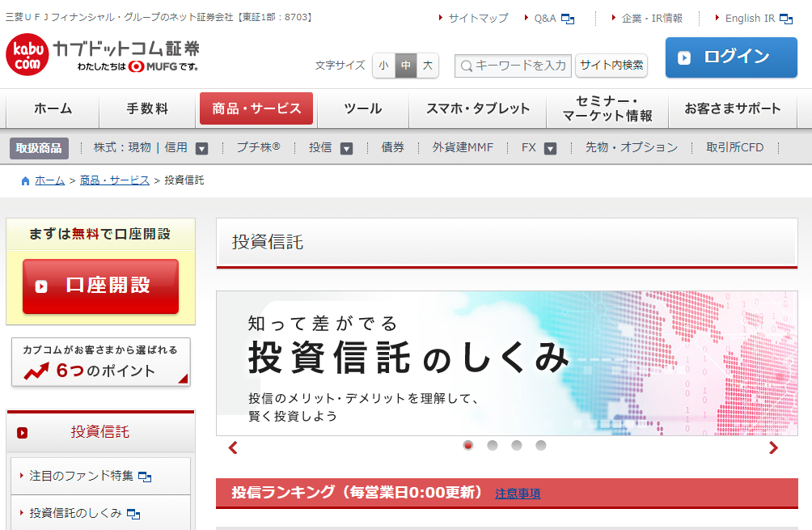Screen dimensions: 812x530
Task: Click the kabu.com red circle logo
Action: click(27, 55)
